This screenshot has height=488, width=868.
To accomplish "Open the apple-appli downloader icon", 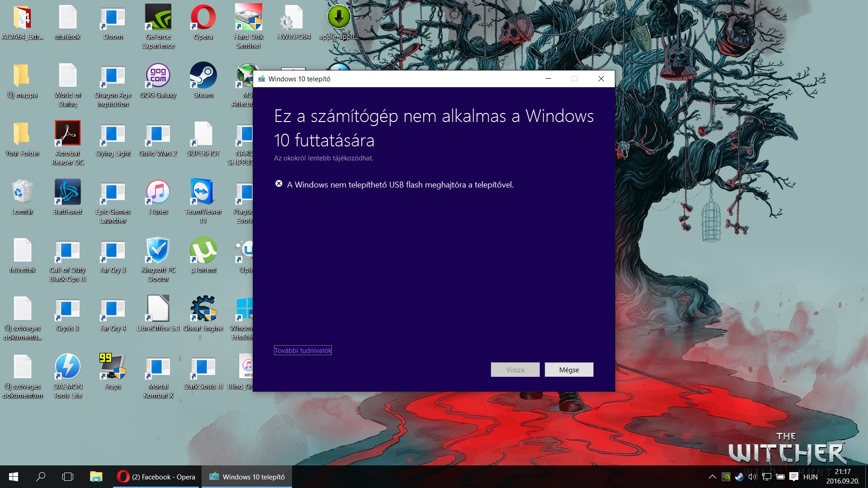I will point(339,23).
